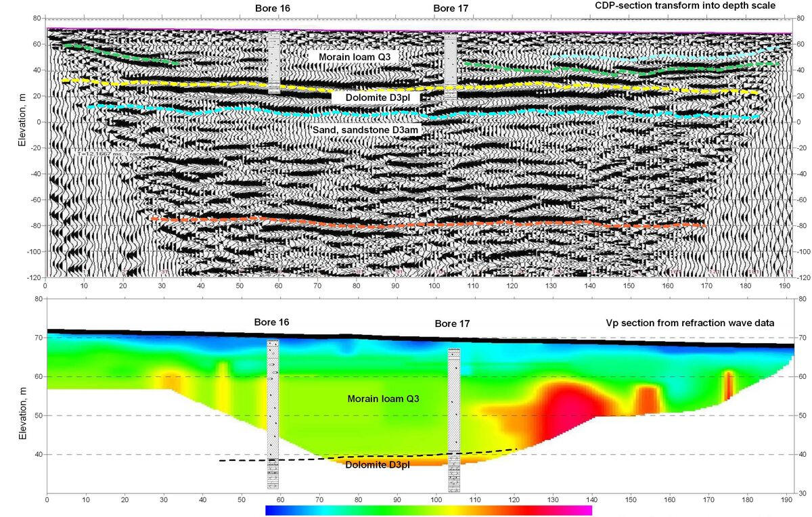Click the 'Morain loam Q3' label in the Vp section

(384, 399)
